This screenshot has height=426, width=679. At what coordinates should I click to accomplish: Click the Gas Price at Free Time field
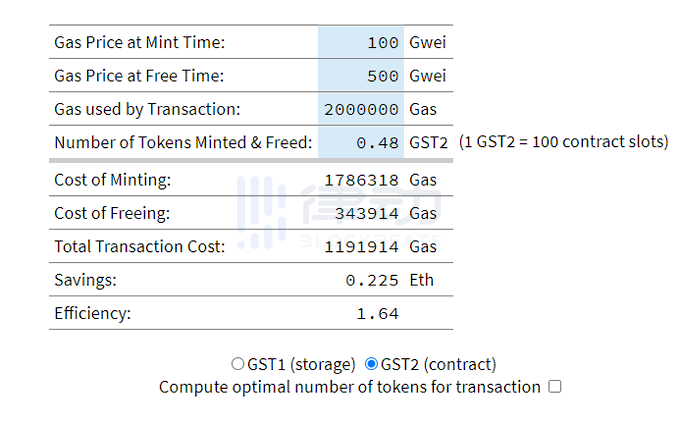click(x=361, y=76)
